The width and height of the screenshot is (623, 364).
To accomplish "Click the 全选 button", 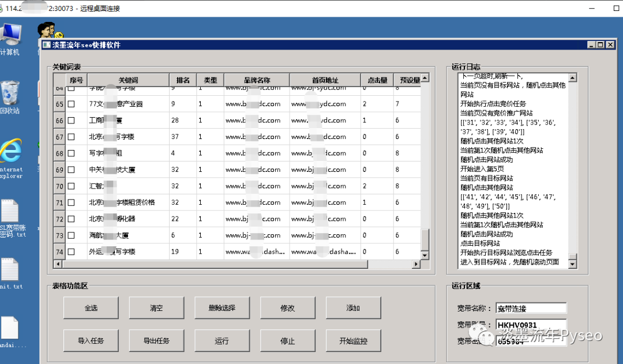I will [91, 307].
